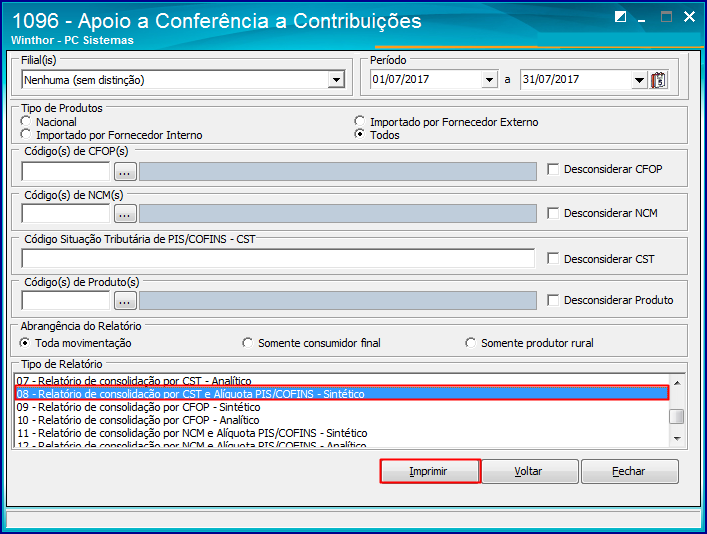Click the report list scrollbar thumb
The height and width of the screenshot is (534, 707).
tap(676, 416)
